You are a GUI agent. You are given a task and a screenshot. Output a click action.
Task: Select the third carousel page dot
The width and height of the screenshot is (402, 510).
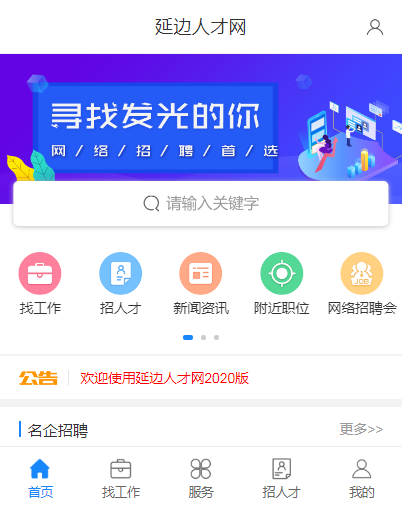tap(216, 337)
